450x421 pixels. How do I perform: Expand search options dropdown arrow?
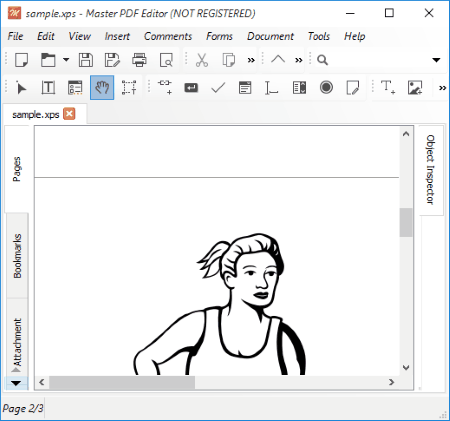pyautogui.click(x=436, y=60)
